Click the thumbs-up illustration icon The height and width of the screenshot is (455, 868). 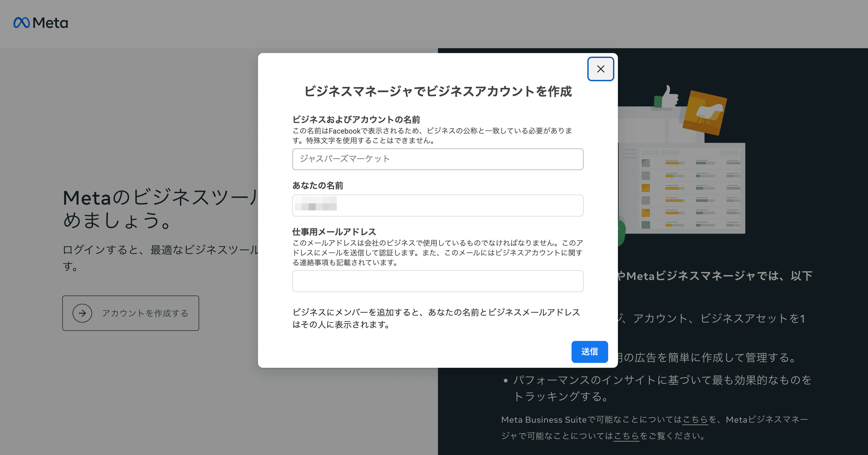(666, 97)
